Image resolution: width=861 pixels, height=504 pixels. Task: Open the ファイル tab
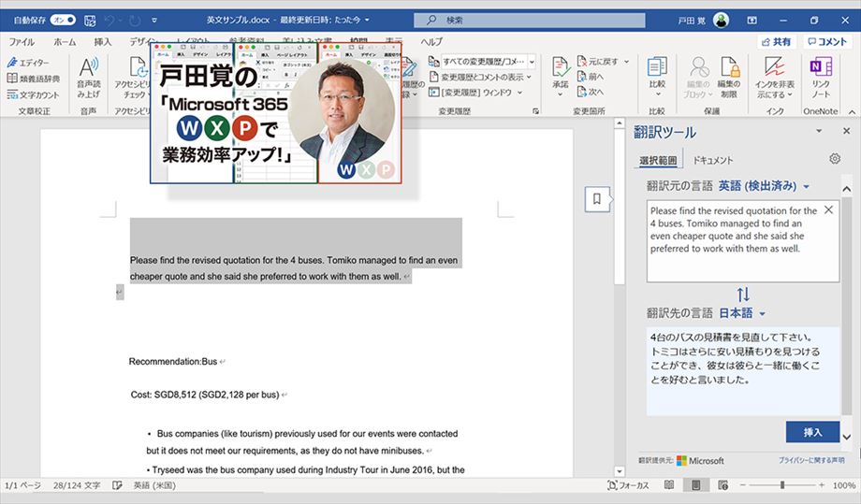click(22, 42)
